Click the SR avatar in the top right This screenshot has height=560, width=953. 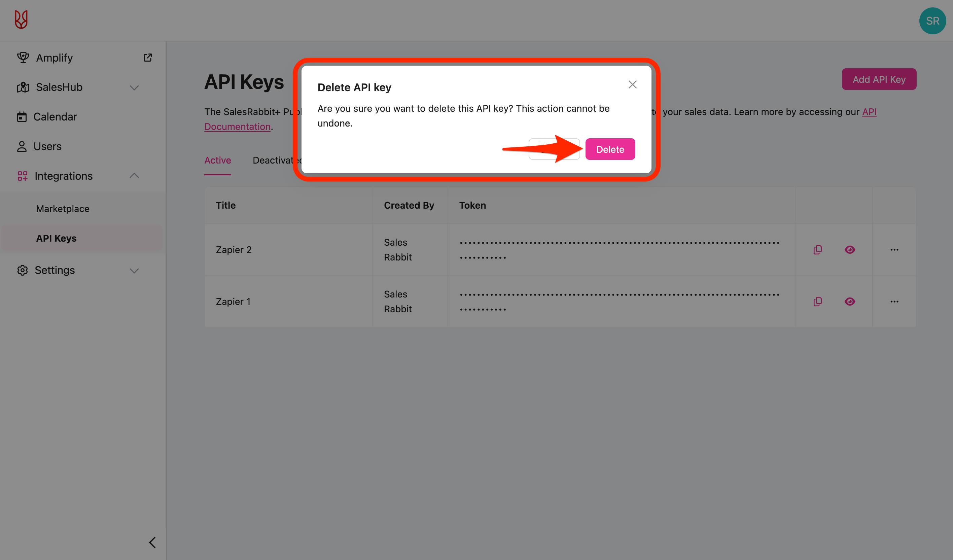[x=932, y=21]
